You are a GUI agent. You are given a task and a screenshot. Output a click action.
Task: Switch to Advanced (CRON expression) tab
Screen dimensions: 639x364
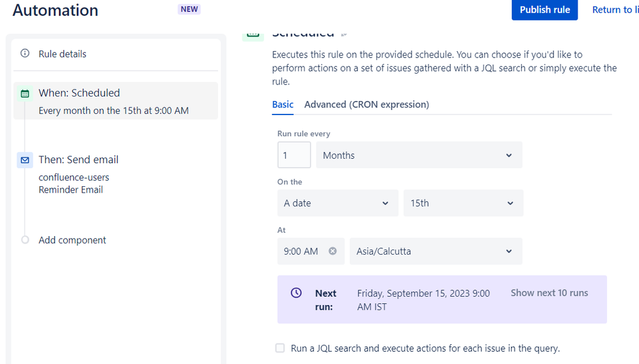pyautogui.click(x=367, y=104)
